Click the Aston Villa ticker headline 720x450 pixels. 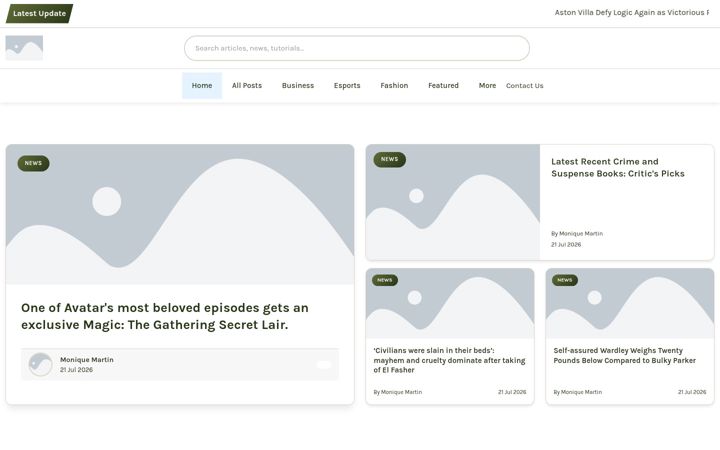pos(632,12)
